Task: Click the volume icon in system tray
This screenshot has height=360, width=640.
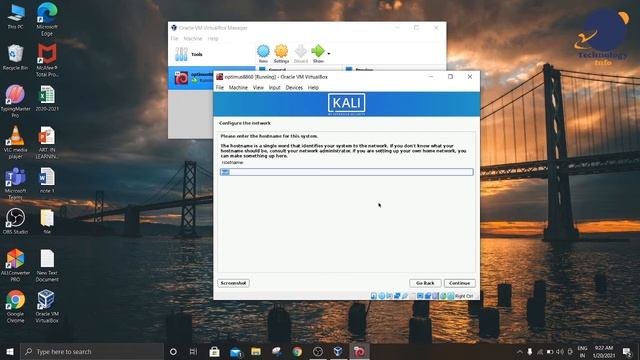Action: [x=560, y=351]
